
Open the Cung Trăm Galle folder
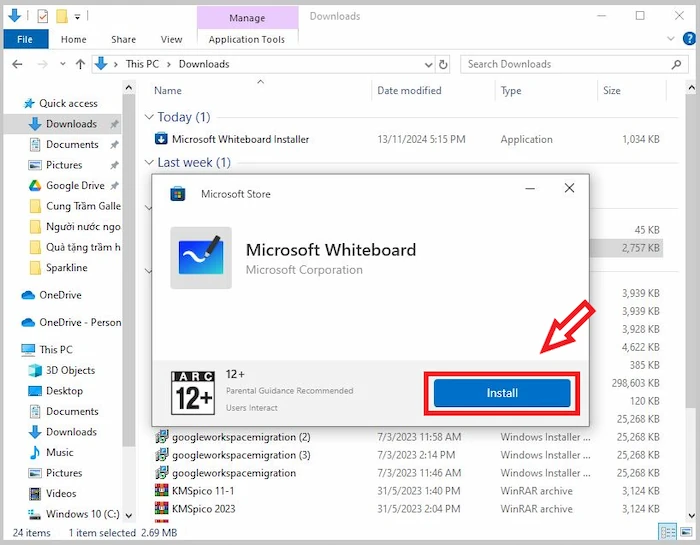tap(83, 206)
